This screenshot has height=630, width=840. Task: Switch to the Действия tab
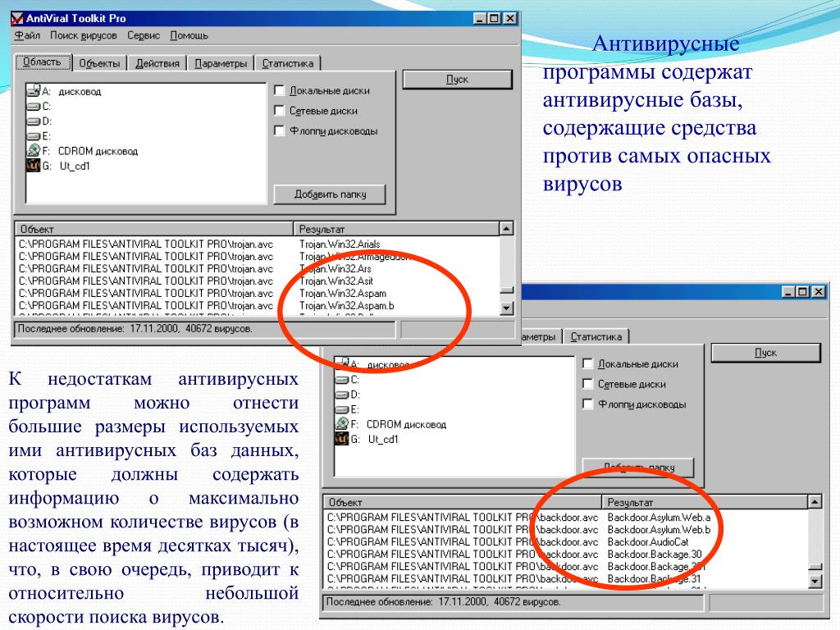[157, 63]
